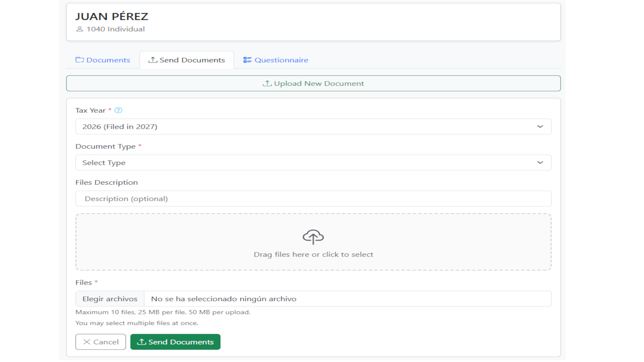This screenshot has height=362, width=644.
Task: Click the Cancel button
Action: pyautogui.click(x=101, y=342)
